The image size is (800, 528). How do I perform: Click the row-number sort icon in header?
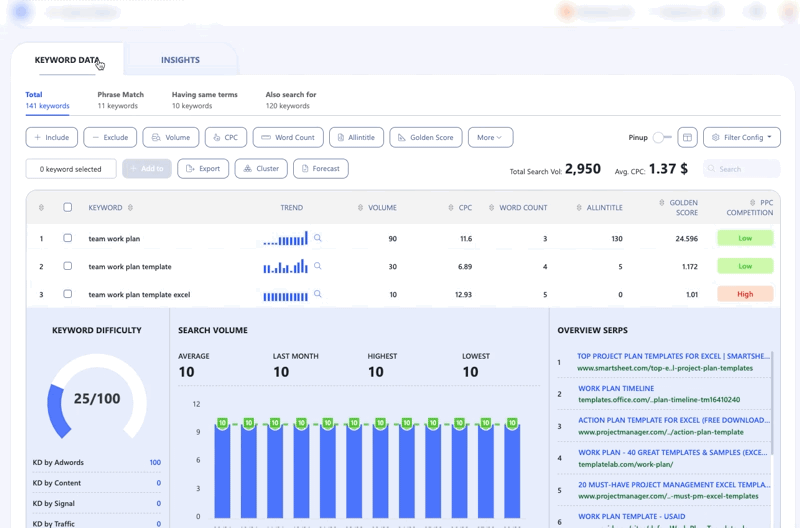[x=41, y=208]
